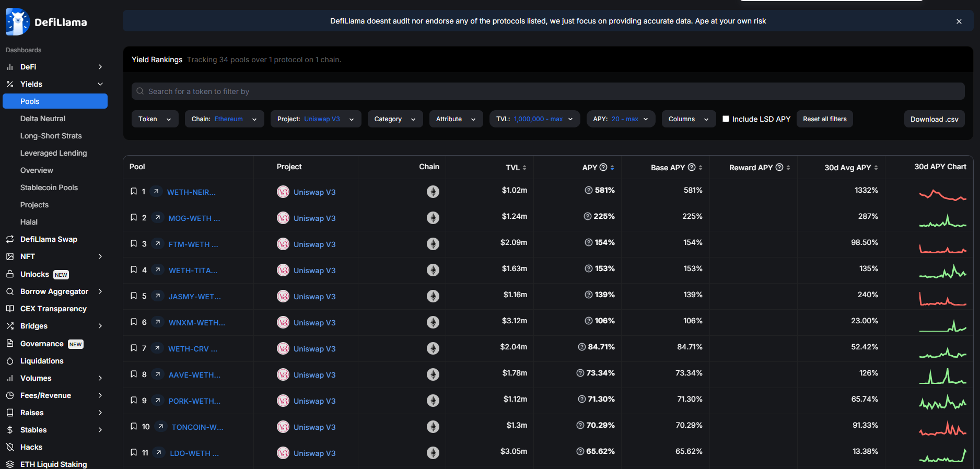Viewport: 980px width, 469px height.
Task: Click Reward APY help icon
Action: click(x=779, y=167)
